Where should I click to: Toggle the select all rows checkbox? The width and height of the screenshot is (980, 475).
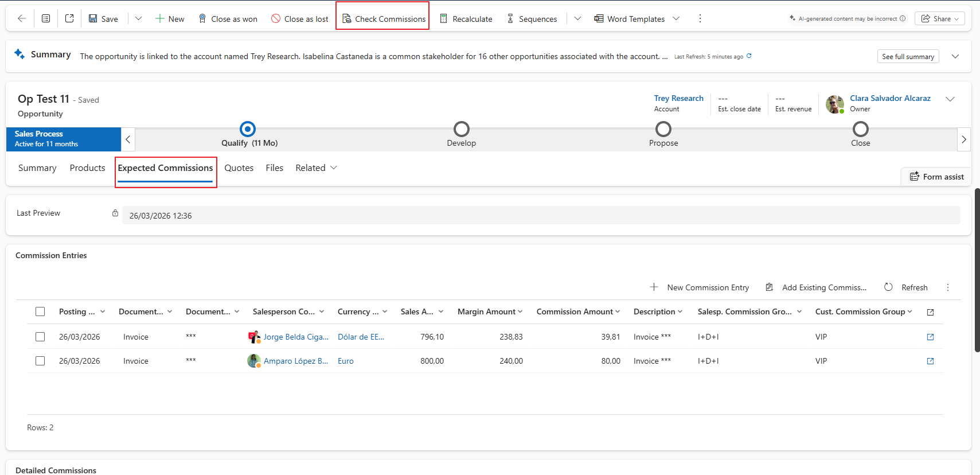pyautogui.click(x=40, y=312)
